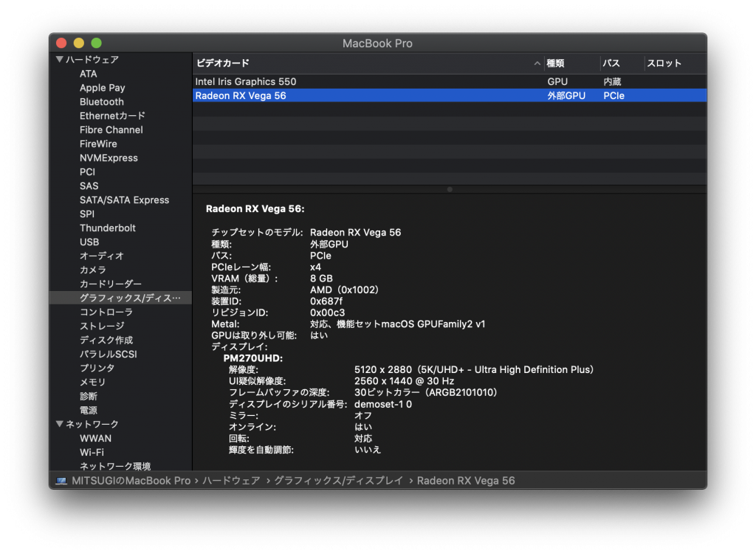
Task: Select 電源 in the sidebar
Action: pos(89,410)
